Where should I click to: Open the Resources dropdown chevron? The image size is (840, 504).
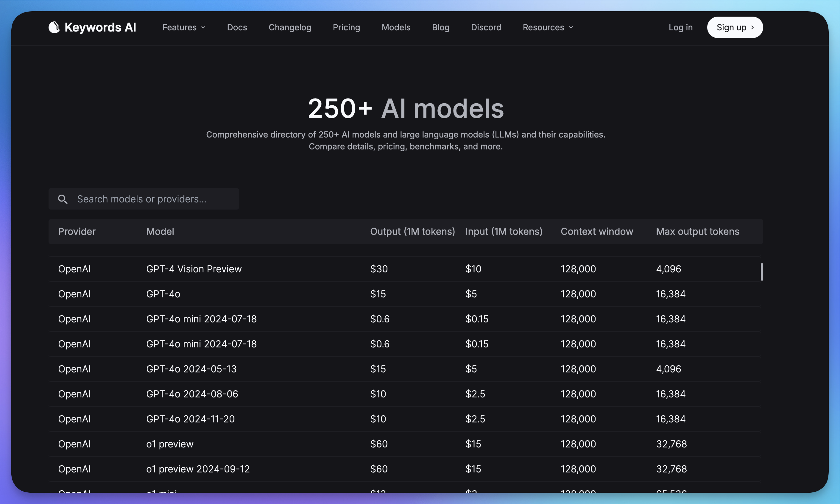pos(571,27)
